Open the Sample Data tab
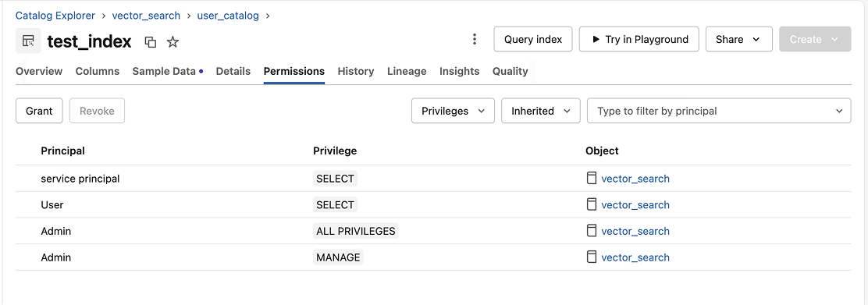Screen dimensions: 868x305 (x=167, y=72)
